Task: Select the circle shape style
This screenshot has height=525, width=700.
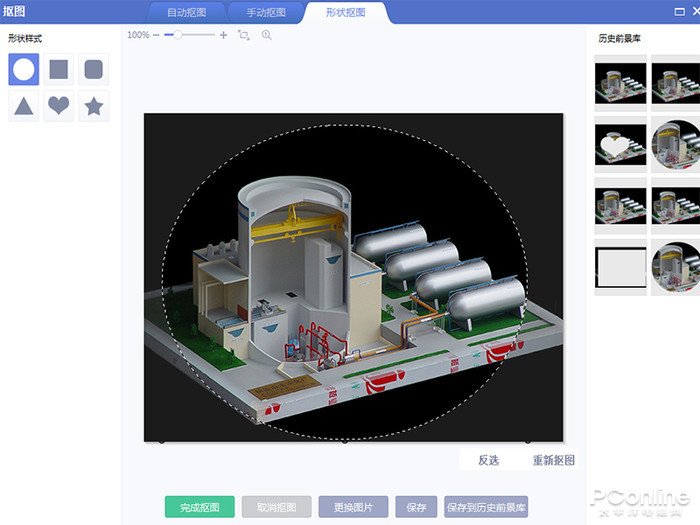Action: 24,70
